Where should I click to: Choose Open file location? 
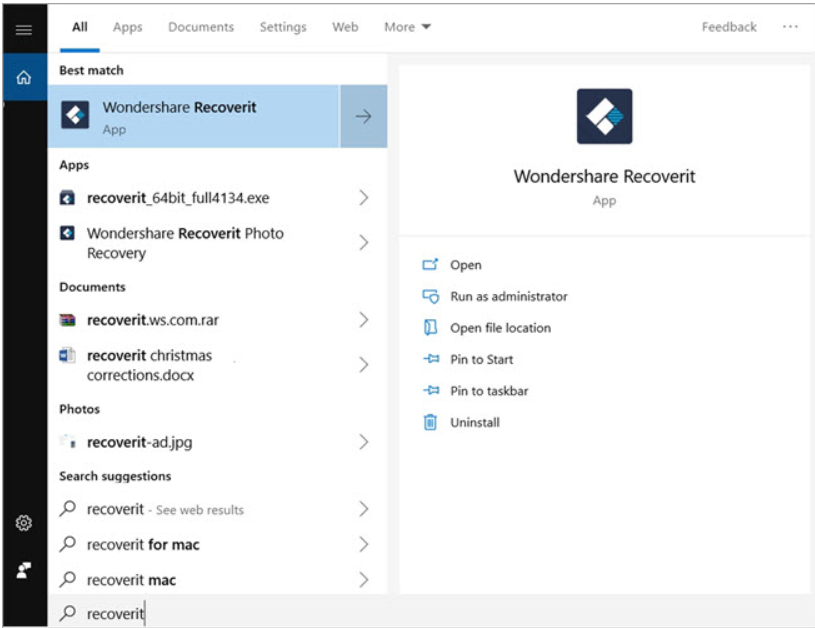click(501, 328)
